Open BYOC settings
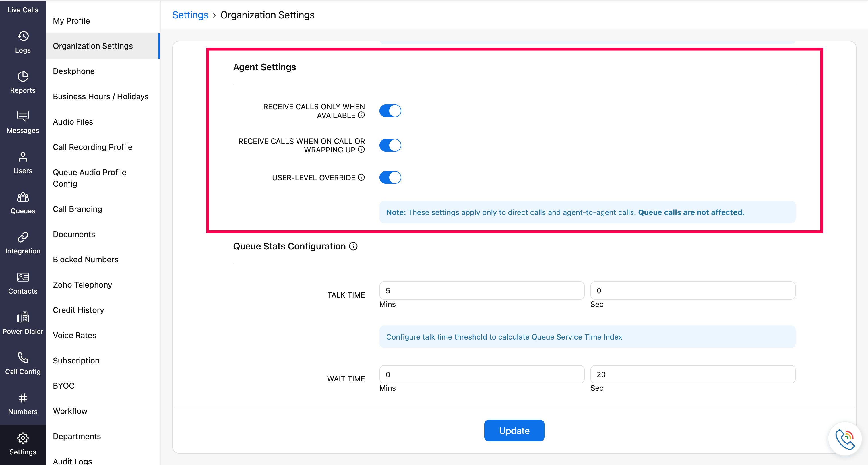 (64, 386)
